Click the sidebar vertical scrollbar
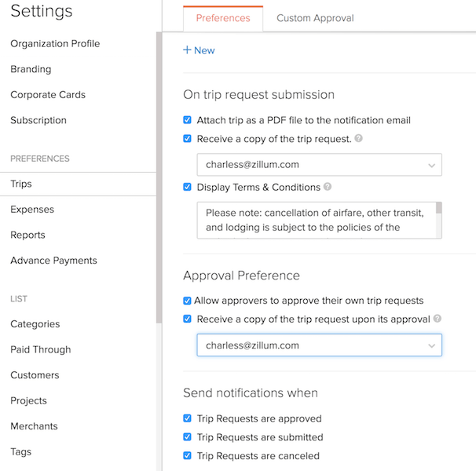This screenshot has height=471, width=476. tap(159, 177)
